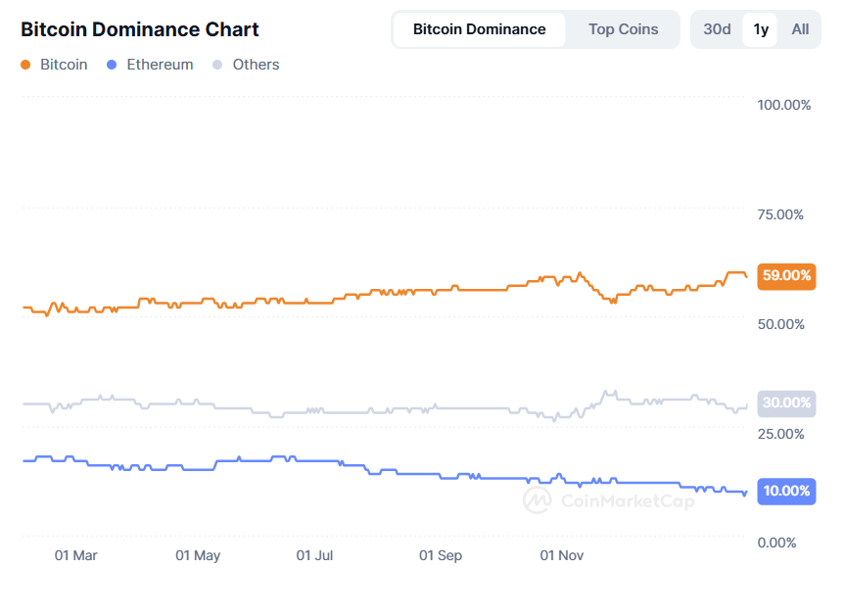Screen dimensions: 844x616
Task: Click the grey 30.00% Others value badge
Action: coord(786,403)
